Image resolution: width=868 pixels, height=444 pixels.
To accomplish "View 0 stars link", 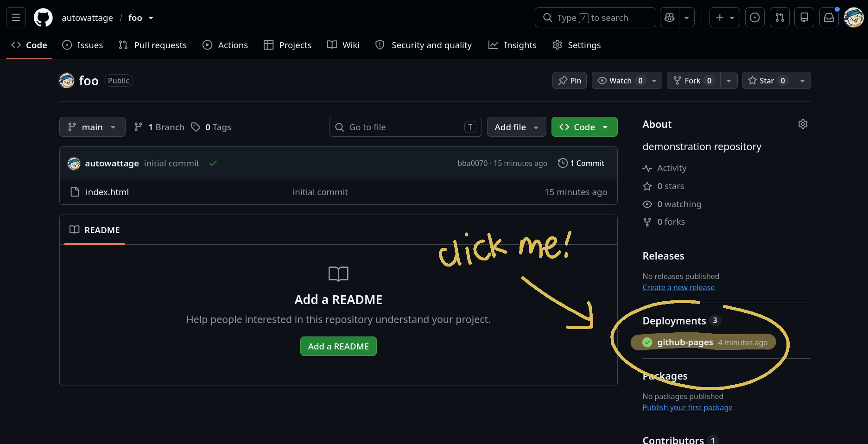I will (x=664, y=186).
